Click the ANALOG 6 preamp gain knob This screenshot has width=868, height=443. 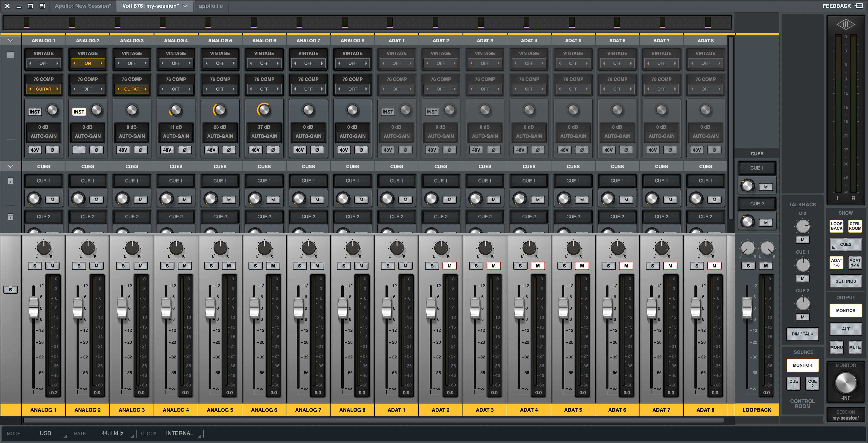click(x=264, y=110)
